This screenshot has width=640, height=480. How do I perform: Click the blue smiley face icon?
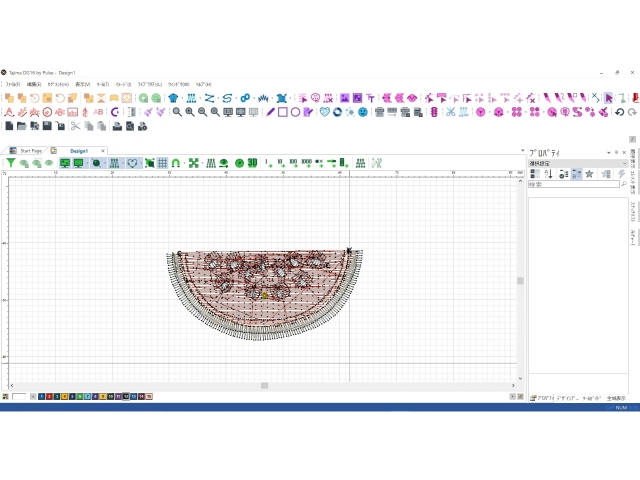(362, 112)
